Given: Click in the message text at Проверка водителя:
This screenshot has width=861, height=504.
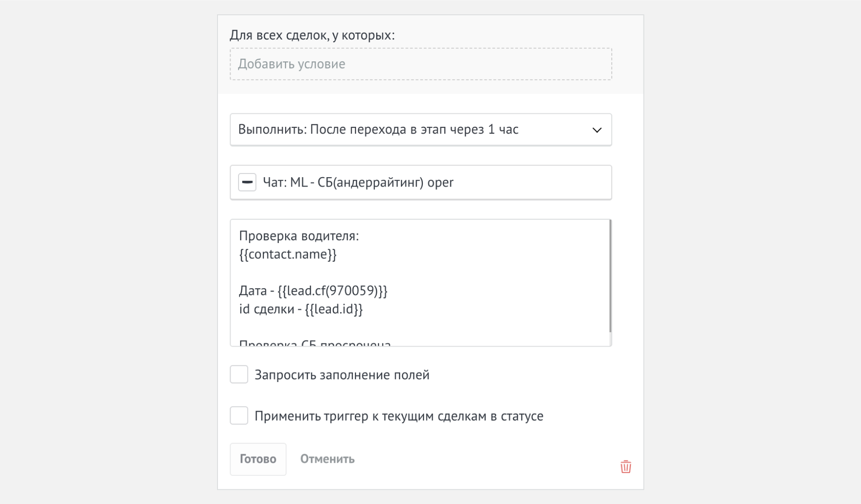Looking at the screenshot, I should click(299, 236).
